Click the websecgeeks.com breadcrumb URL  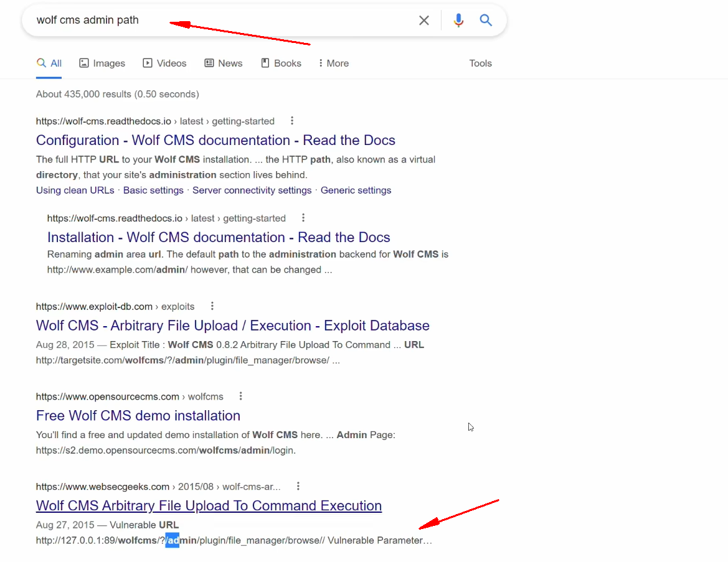pos(158,486)
